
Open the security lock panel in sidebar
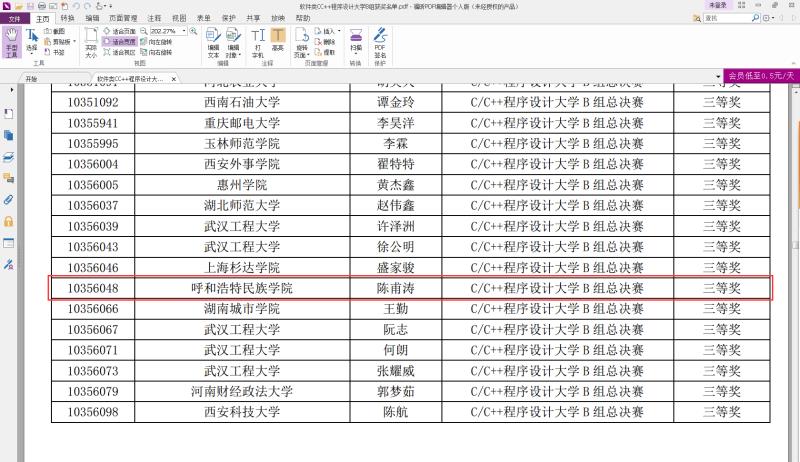coord(9,221)
